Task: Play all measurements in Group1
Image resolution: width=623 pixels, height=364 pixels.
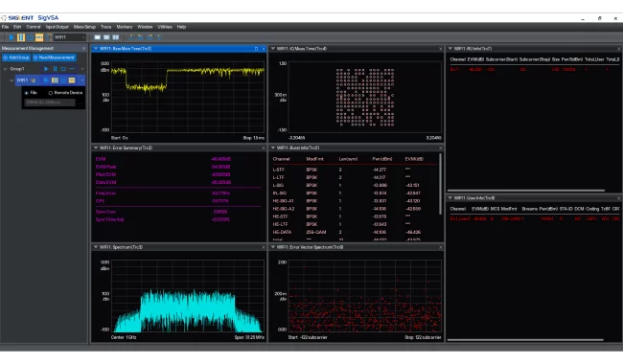Action: pyautogui.click(x=46, y=69)
